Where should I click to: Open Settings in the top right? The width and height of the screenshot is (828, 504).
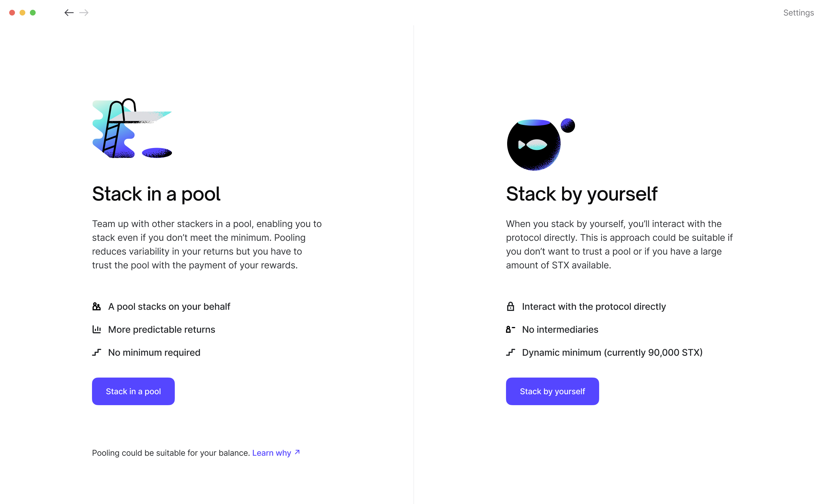point(798,13)
